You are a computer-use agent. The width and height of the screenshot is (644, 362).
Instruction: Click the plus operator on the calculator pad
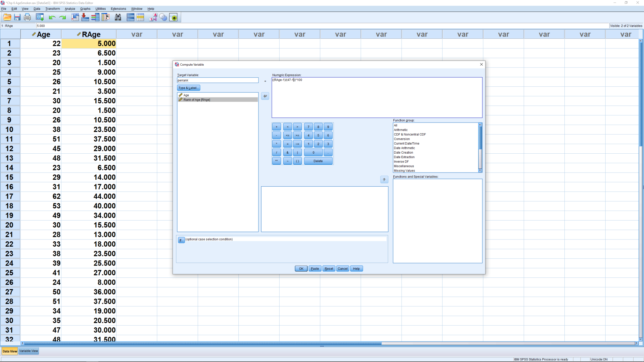[276, 127]
